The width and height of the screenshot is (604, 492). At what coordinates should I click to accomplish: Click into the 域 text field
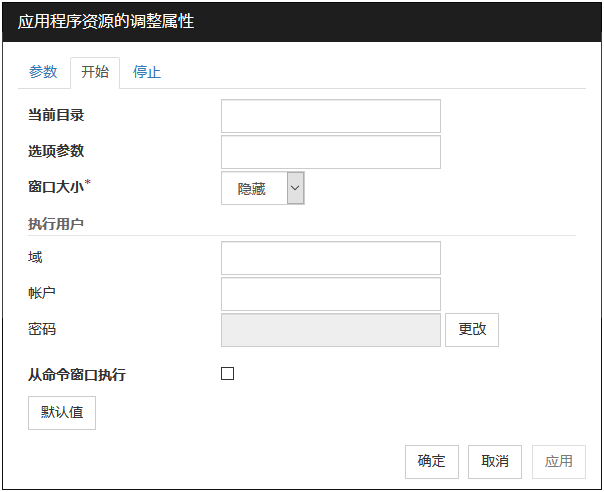[330, 258]
